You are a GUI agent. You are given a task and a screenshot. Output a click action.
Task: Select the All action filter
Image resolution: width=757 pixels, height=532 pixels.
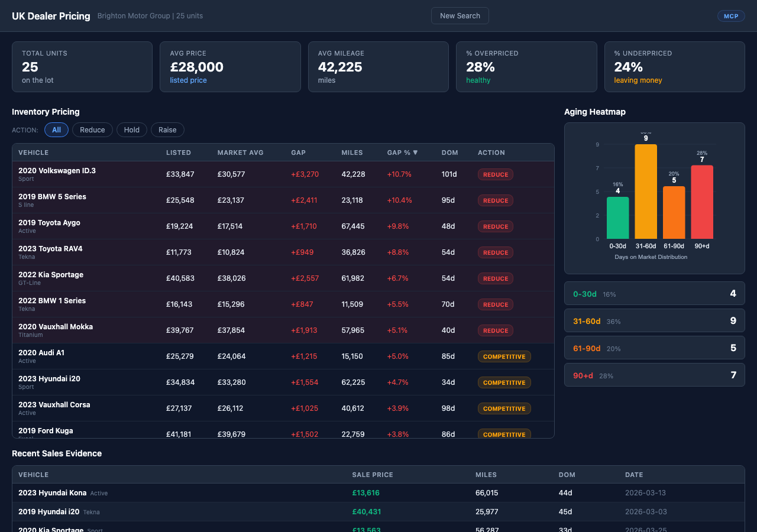coord(56,130)
